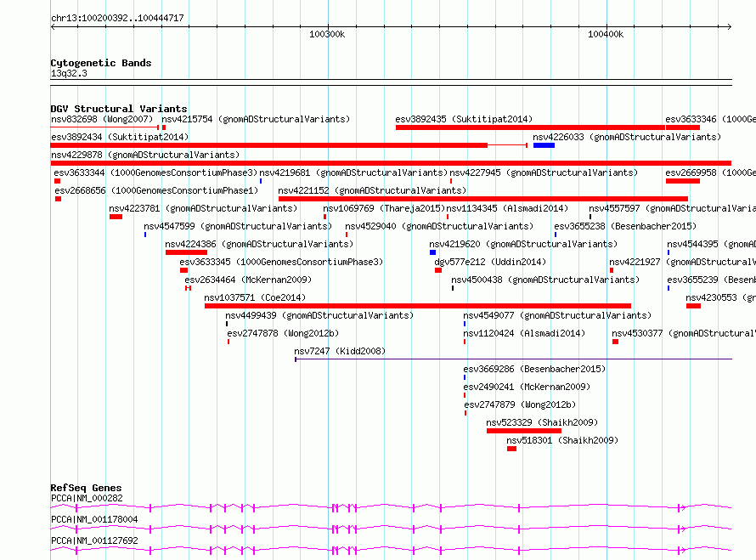Viewport: 756px width, 560px height.
Task: Open nsv1069769 (Thareja2015) label
Action: coord(384,208)
